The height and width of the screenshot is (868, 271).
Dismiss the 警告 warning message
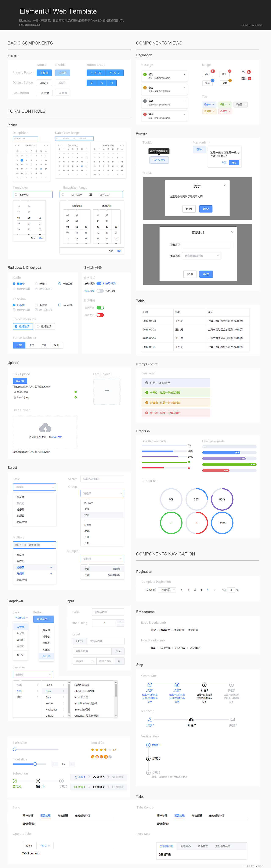coord(184,88)
